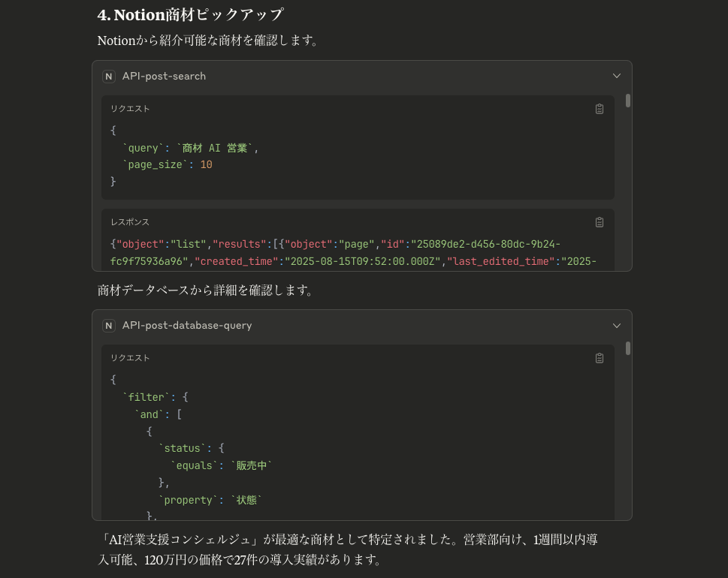Click the query value '商材 AI 営業'

point(215,148)
